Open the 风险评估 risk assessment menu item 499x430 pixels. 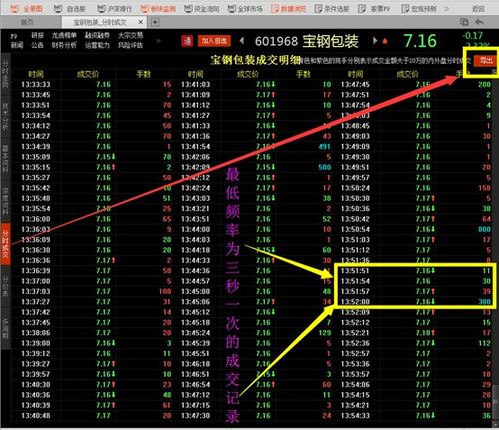[x=130, y=45]
